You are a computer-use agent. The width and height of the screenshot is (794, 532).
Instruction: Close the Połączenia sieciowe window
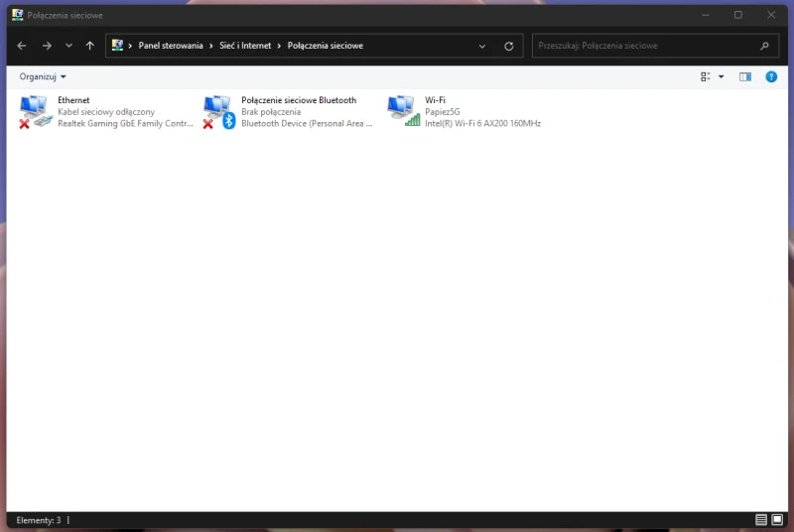(x=771, y=15)
